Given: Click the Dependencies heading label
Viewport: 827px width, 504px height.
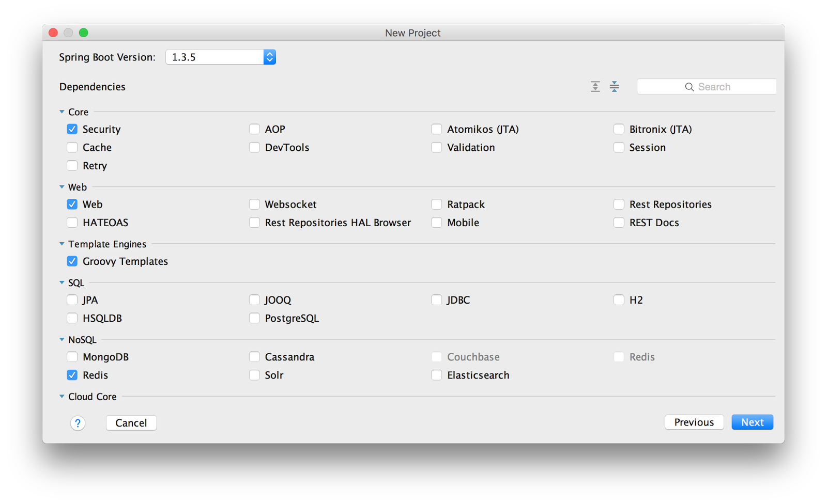Looking at the screenshot, I should [93, 87].
